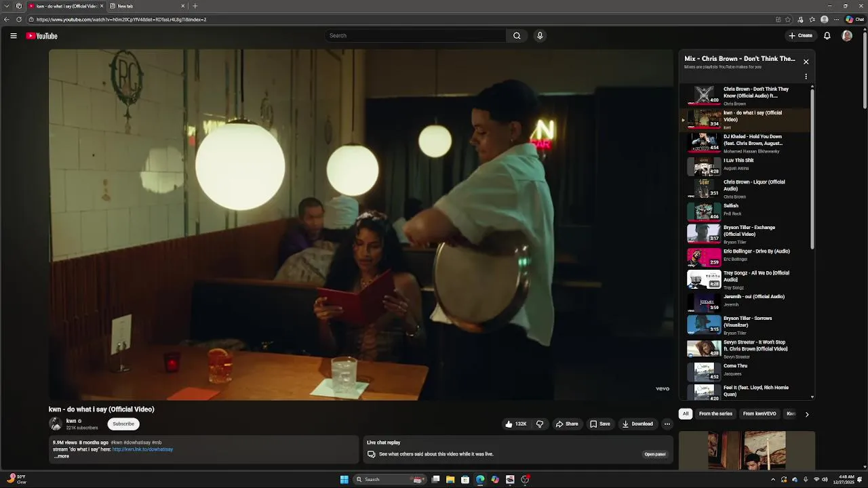868x488 pixels.
Task: Open File Explorer from the taskbar
Action: point(450,480)
